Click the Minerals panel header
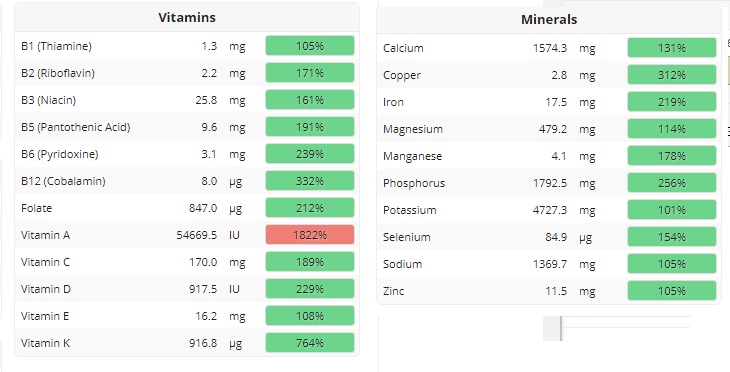 (x=549, y=20)
